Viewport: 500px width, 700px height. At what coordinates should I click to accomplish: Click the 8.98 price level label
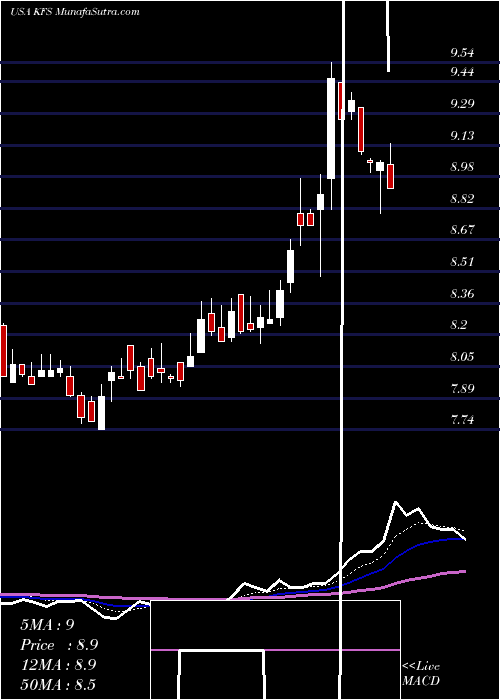(x=462, y=167)
